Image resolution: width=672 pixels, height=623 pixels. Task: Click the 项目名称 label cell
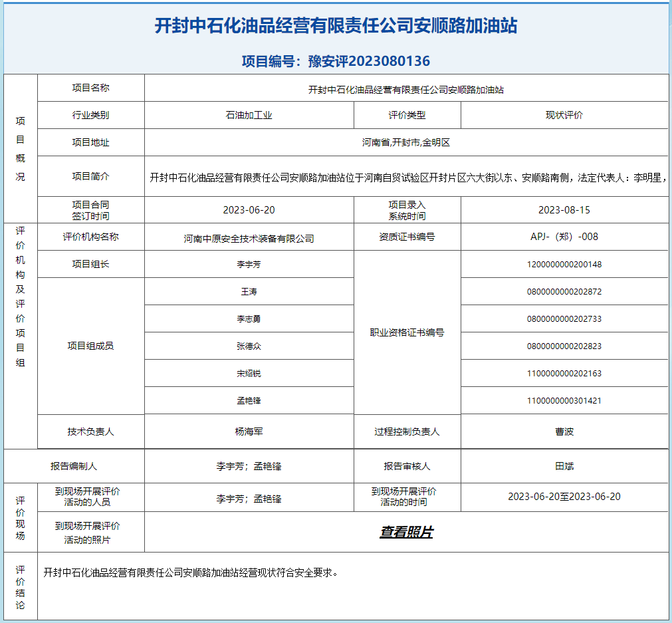[91, 88]
